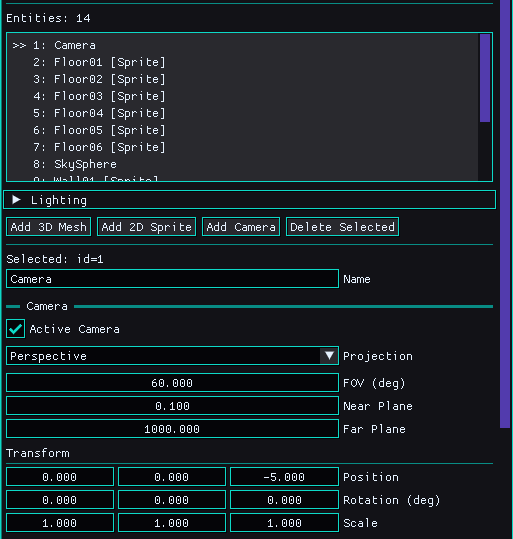The height and width of the screenshot is (539, 513).
Task: Select the FOV (deg) value field
Action: tap(172, 383)
